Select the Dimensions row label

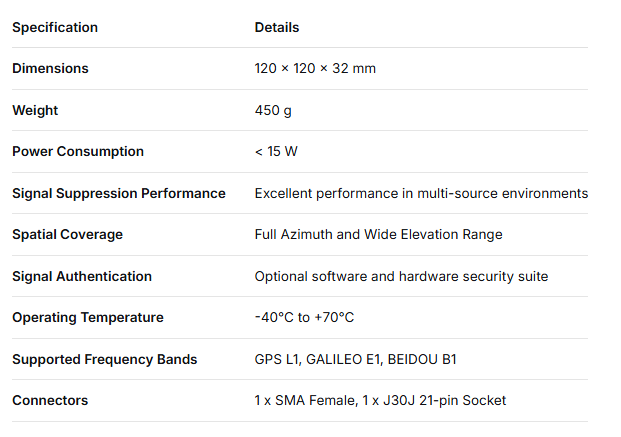tap(50, 68)
